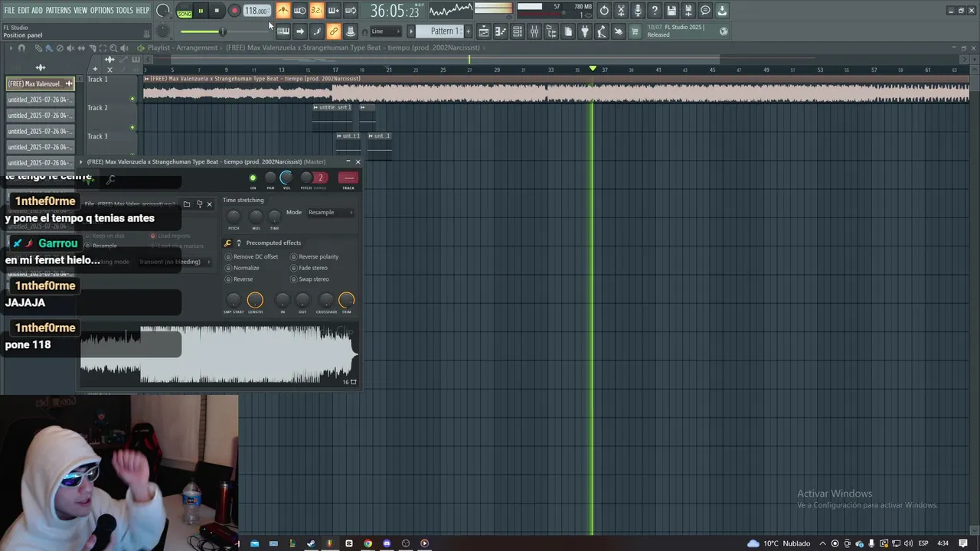Toggle Track 1 mute green light
This screenshot has height=551, width=980.
[x=132, y=99]
